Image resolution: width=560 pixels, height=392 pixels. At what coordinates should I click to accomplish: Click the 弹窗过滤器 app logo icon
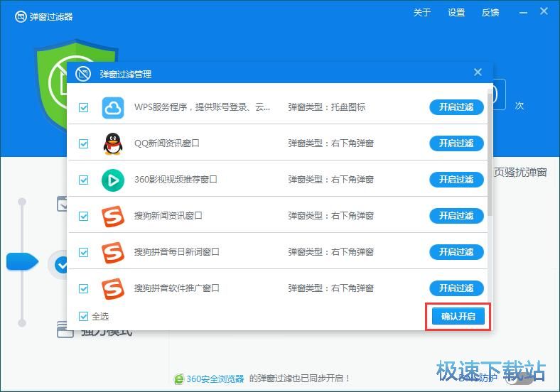point(21,16)
